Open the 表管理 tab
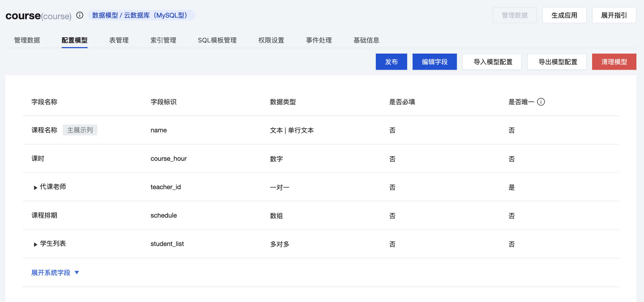Screen dimensions: 644x302 click(119, 40)
